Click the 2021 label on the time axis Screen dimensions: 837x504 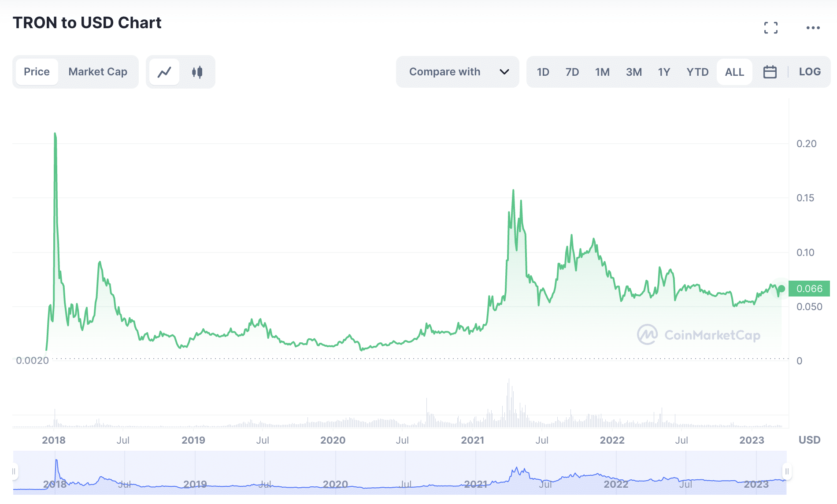pos(472,440)
